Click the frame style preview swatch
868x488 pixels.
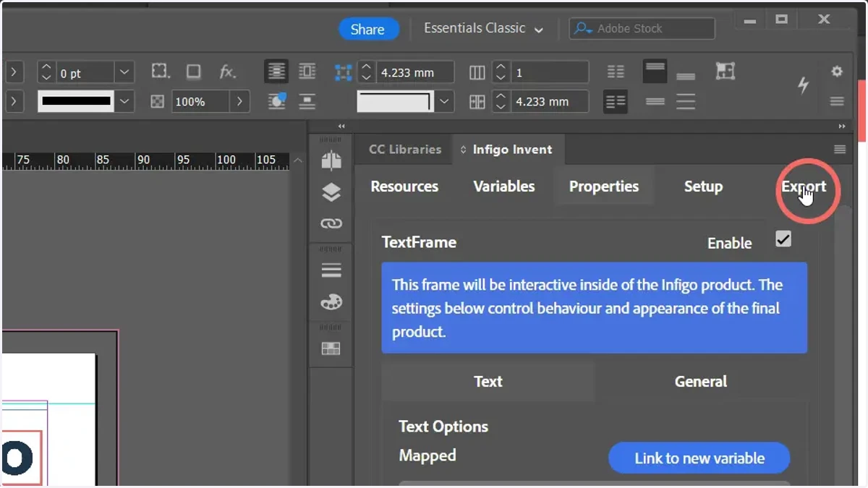coord(396,101)
